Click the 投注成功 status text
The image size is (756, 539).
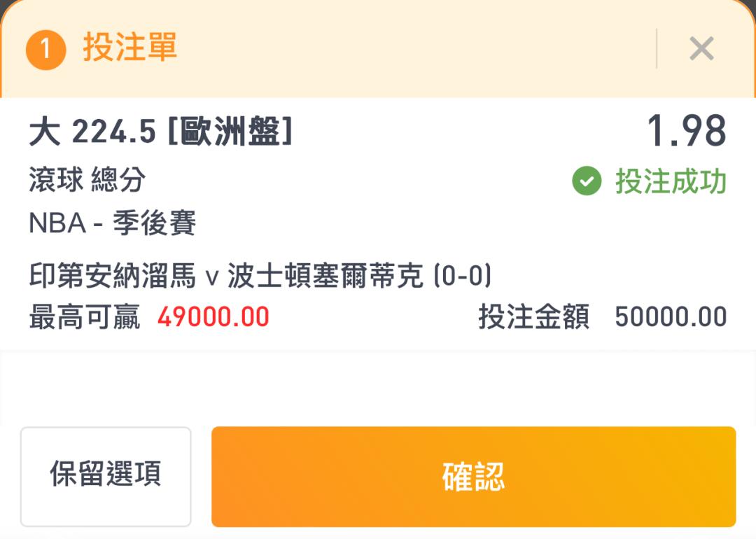tap(671, 181)
